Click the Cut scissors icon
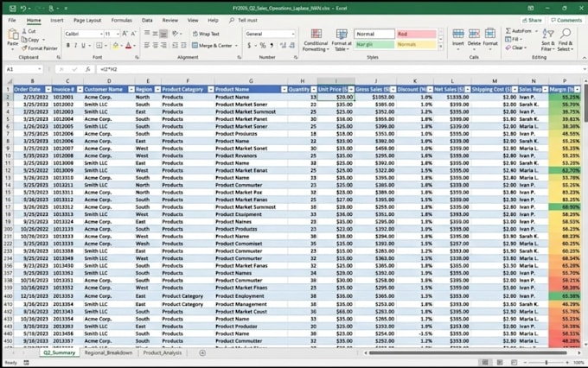This screenshot has height=368, width=588. pyautogui.click(x=24, y=31)
